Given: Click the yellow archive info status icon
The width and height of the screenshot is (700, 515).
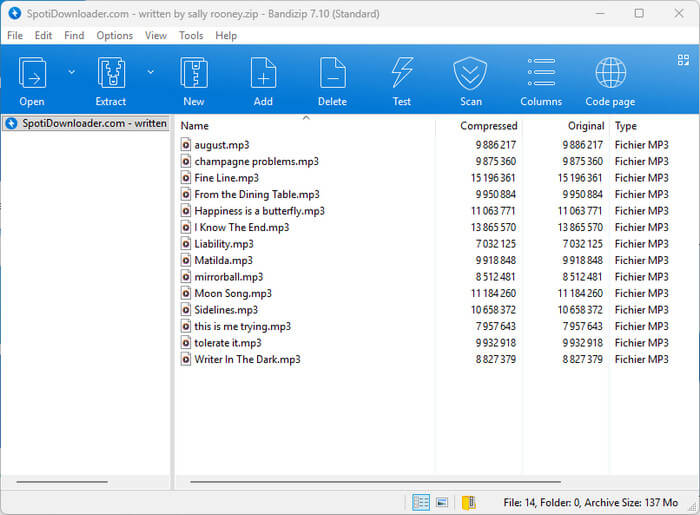Looking at the screenshot, I should click(468, 503).
